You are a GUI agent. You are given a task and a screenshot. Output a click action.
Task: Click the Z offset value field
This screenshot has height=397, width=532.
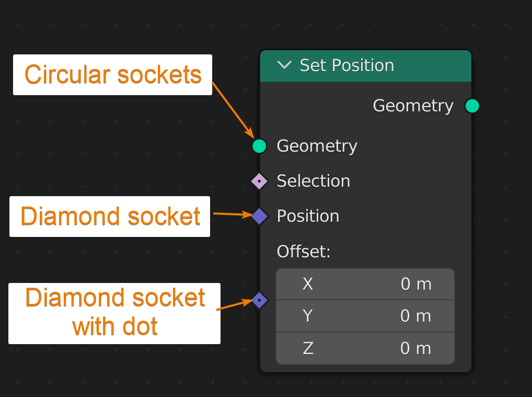click(x=365, y=348)
